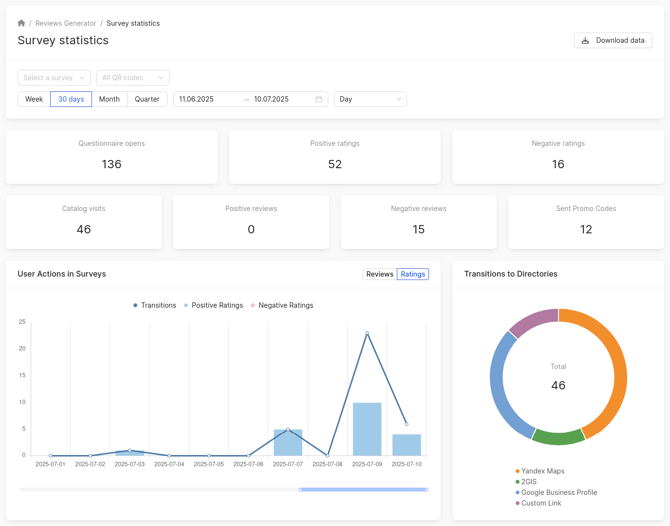The width and height of the screenshot is (670, 526).
Task: Click the Yandex Maps legend dot
Action: click(x=517, y=471)
